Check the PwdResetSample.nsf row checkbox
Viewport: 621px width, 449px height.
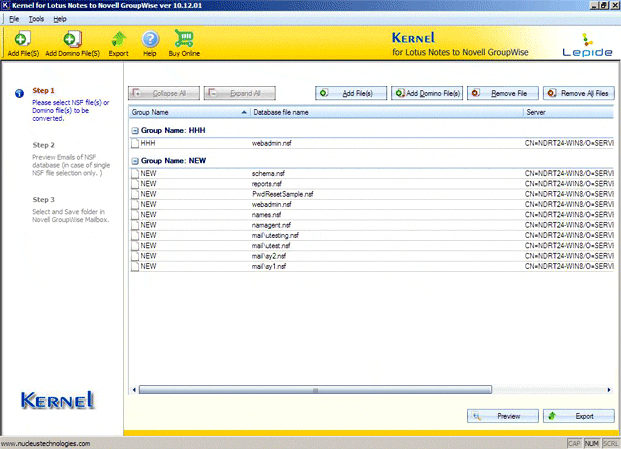click(135, 194)
